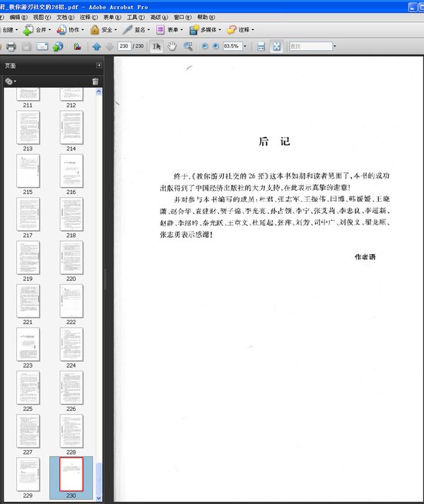Image resolution: width=424 pixels, height=504 pixels.
Task: Open the 多媒体 (Multimedia) dropdown
Action: point(205,30)
